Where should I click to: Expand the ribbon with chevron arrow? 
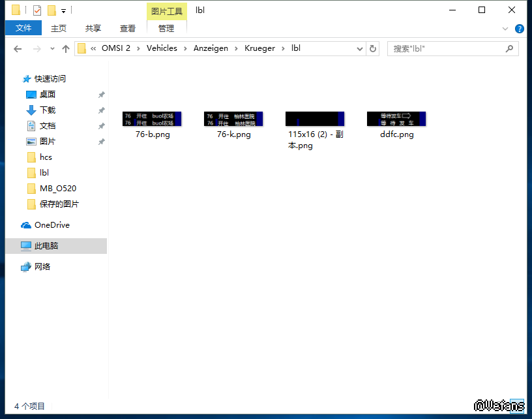(505, 29)
